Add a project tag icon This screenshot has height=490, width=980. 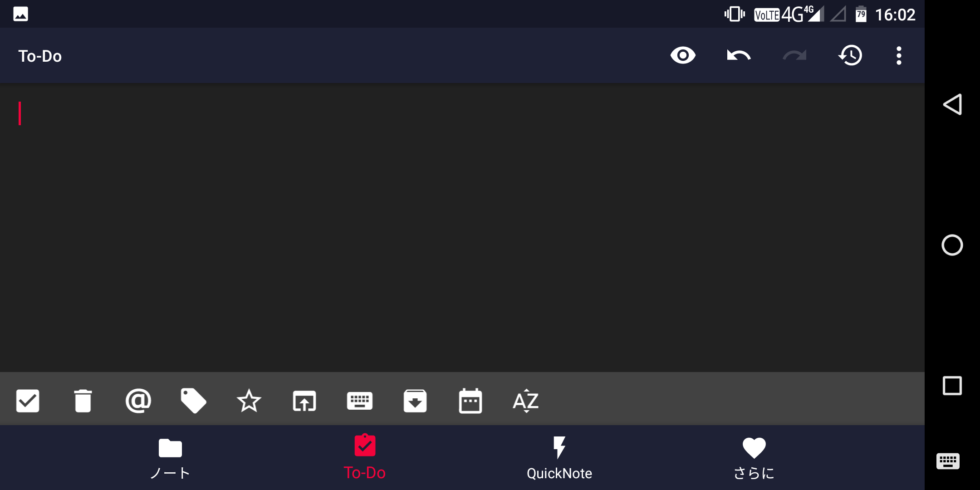tap(193, 401)
